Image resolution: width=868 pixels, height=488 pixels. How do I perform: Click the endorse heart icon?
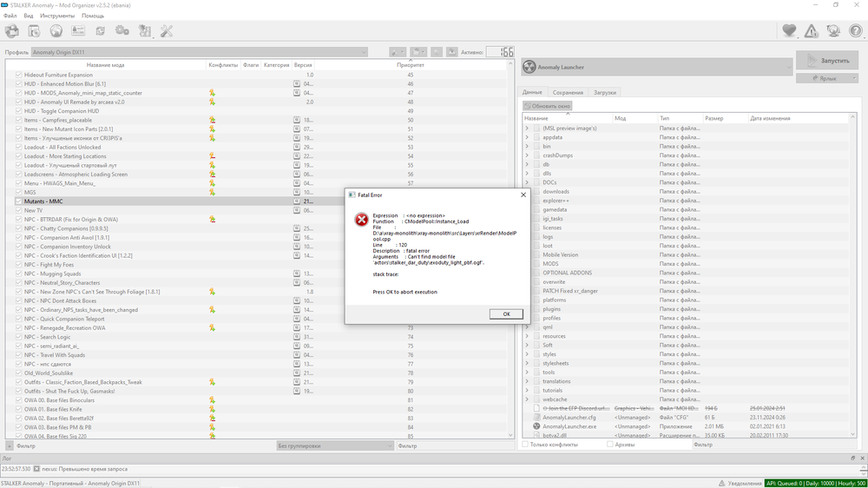(789, 31)
